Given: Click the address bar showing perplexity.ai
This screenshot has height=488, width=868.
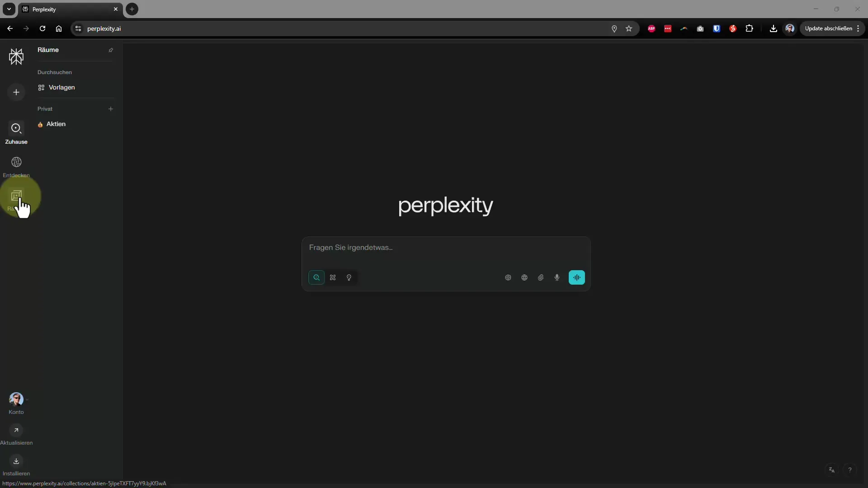Looking at the screenshot, I should click(344, 28).
